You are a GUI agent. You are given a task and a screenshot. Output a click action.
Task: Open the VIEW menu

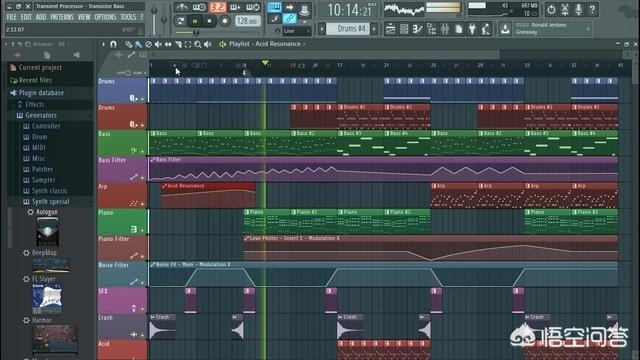(x=84, y=17)
